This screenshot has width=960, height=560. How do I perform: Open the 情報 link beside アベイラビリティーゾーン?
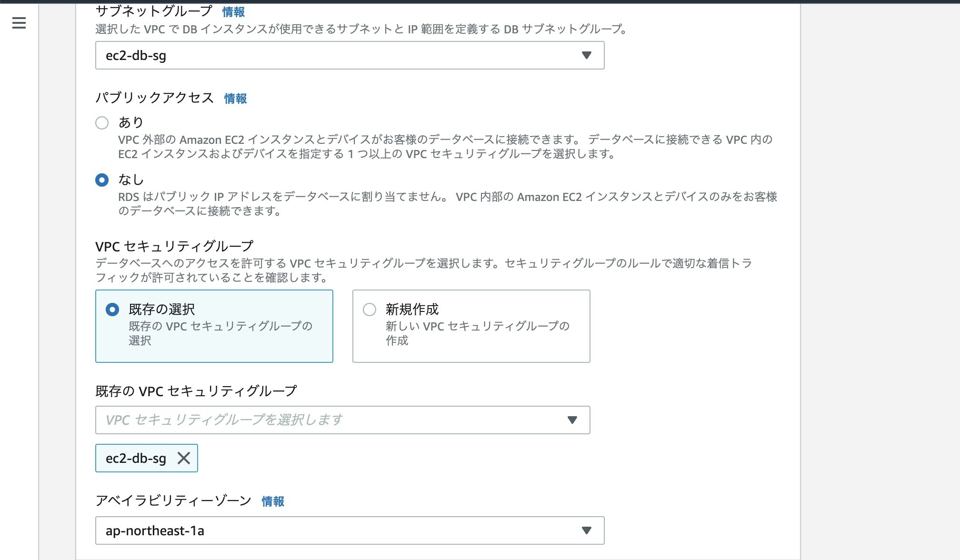tap(273, 501)
